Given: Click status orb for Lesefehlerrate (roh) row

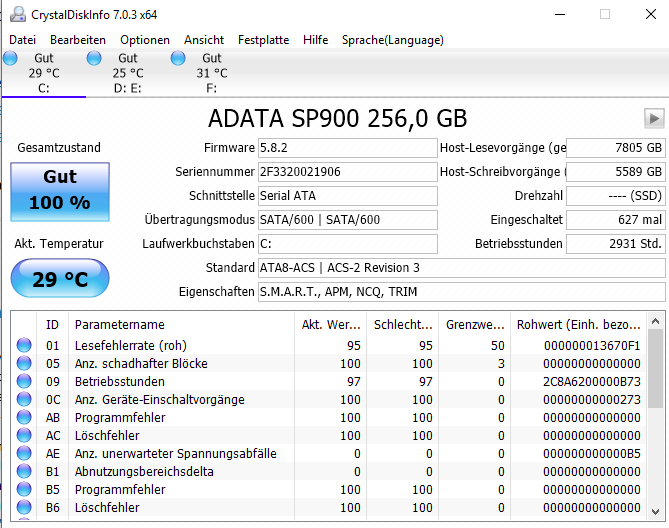Looking at the screenshot, I should coord(24,345).
